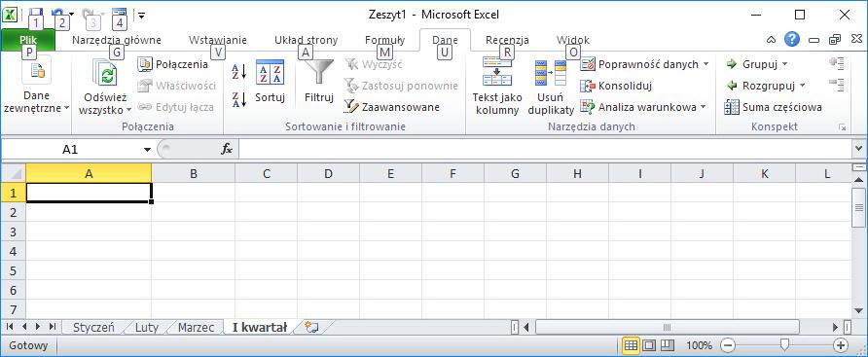Click the insert function fx icon
This screenshot has width=868, height=357.
227,150
